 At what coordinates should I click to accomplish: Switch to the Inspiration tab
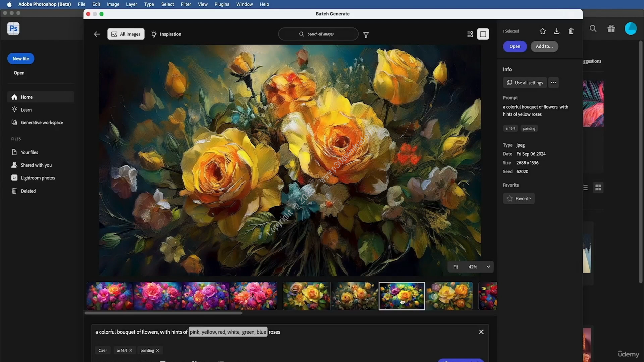[x=166, y=34]
